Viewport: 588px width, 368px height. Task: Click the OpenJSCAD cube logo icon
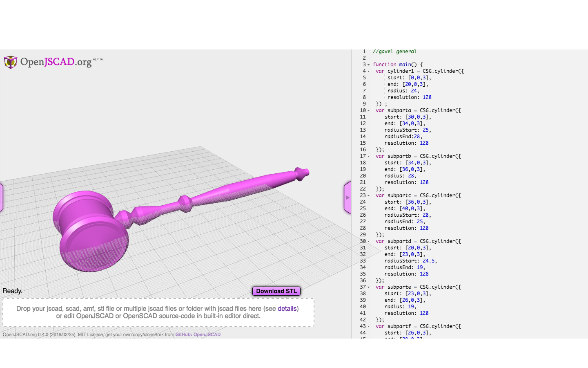pos(11,62)
